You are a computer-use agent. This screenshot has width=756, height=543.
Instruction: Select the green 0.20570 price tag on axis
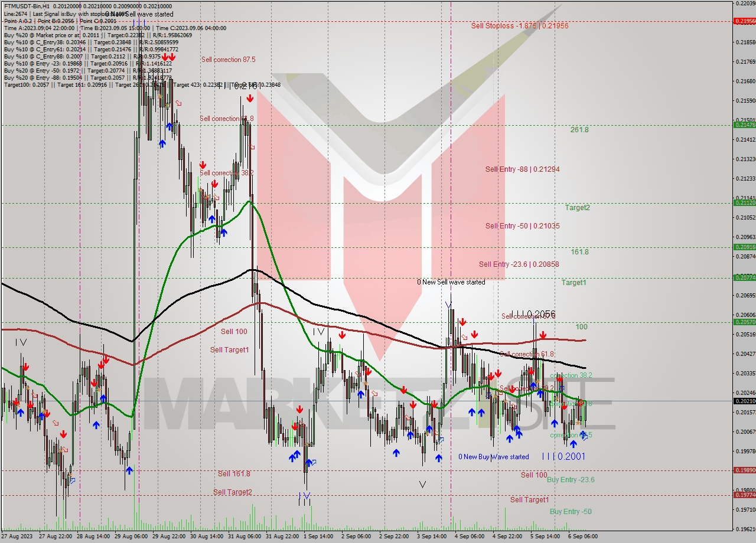745,322
